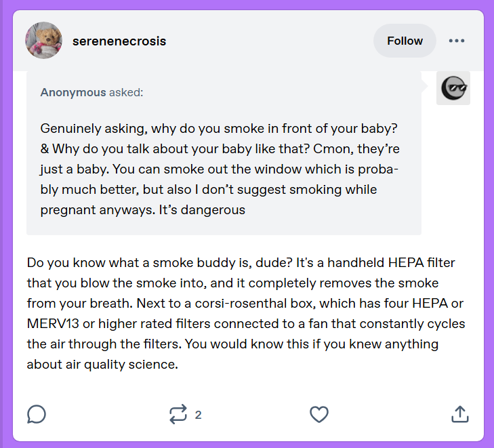Click the 'just a baby. You can smoke' line

pyautogui.click(x=220, y=169)
